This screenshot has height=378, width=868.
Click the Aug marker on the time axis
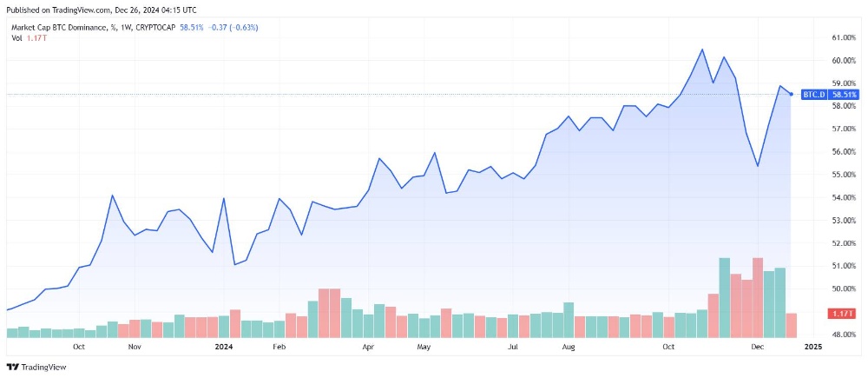point(568,347)
